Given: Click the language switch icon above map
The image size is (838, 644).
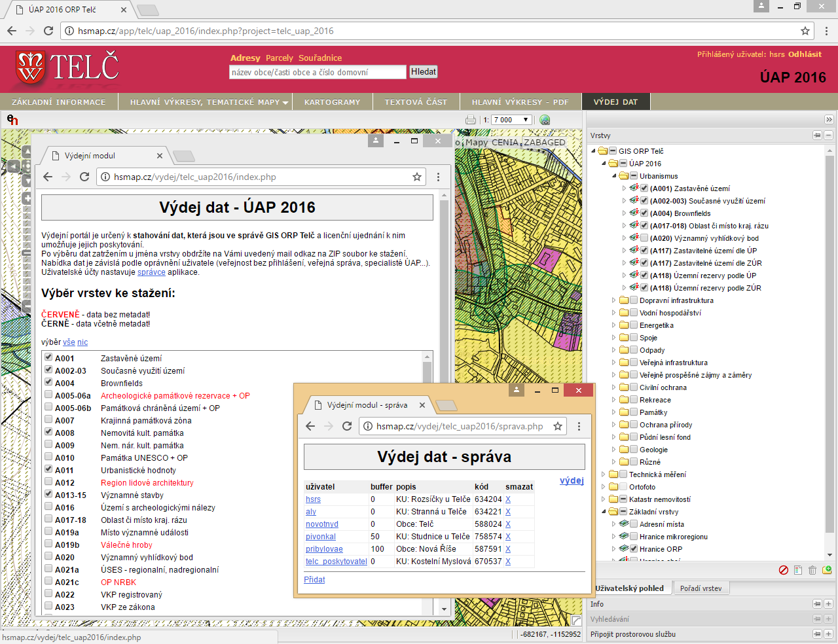Looking at the screenshot, I should [12, 120].
